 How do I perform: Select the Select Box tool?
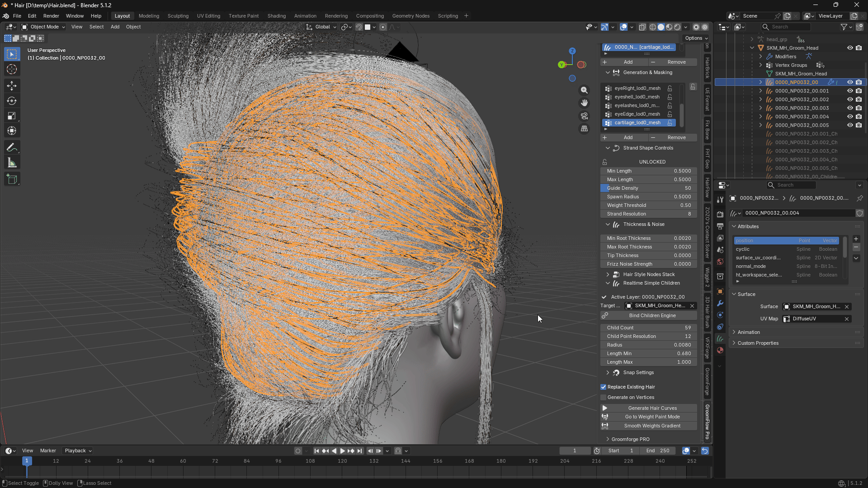coord(12,54)
